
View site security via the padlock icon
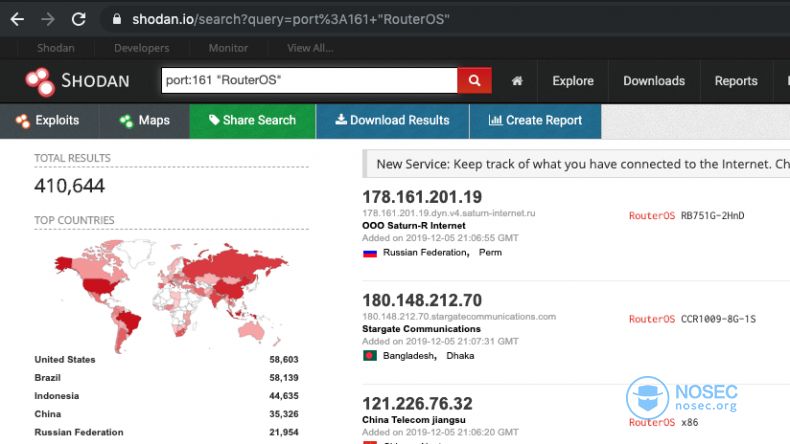(117, 19)
